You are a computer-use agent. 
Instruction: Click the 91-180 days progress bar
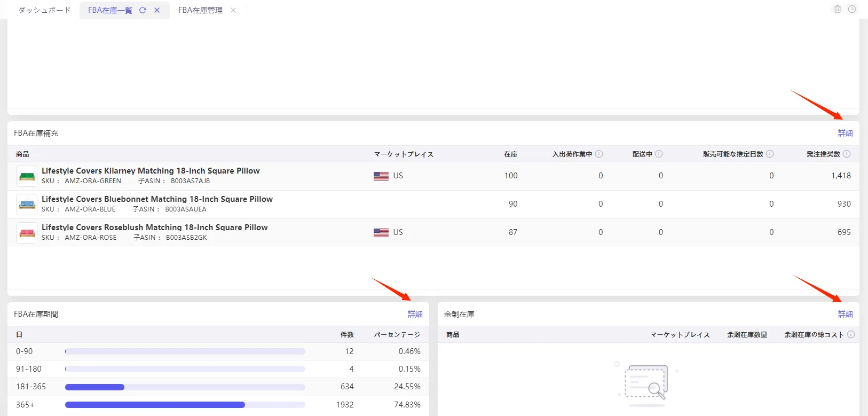pyautogui.click(x=185, y=369)
